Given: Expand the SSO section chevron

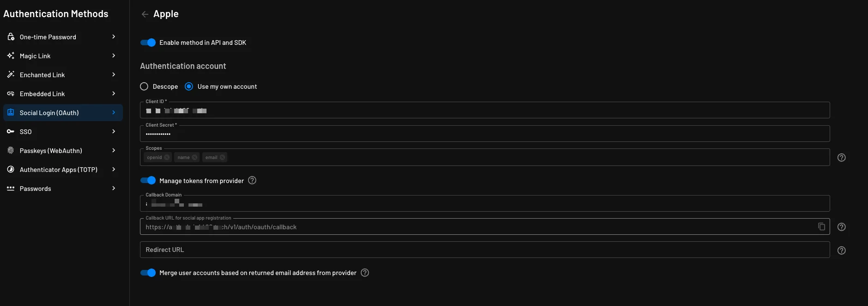Looking at the screenshot, I should pyautogui.click(x=114, y=132).
